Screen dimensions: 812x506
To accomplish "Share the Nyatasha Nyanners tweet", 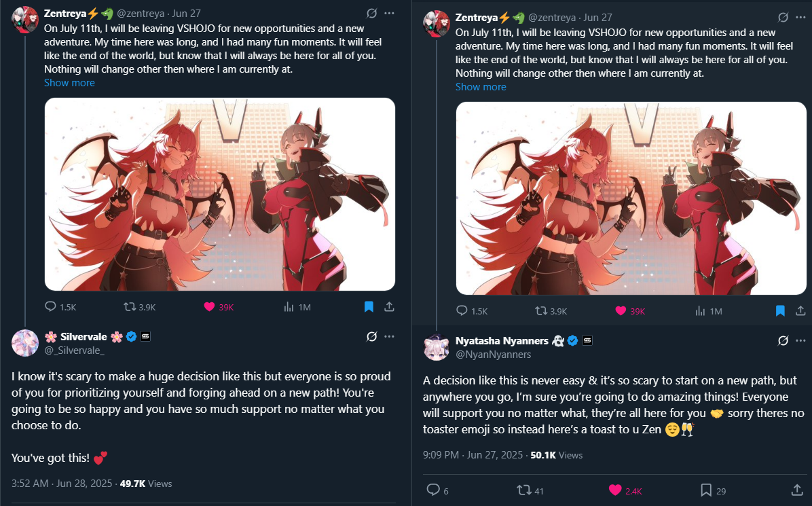I will (x=797, y=490).
